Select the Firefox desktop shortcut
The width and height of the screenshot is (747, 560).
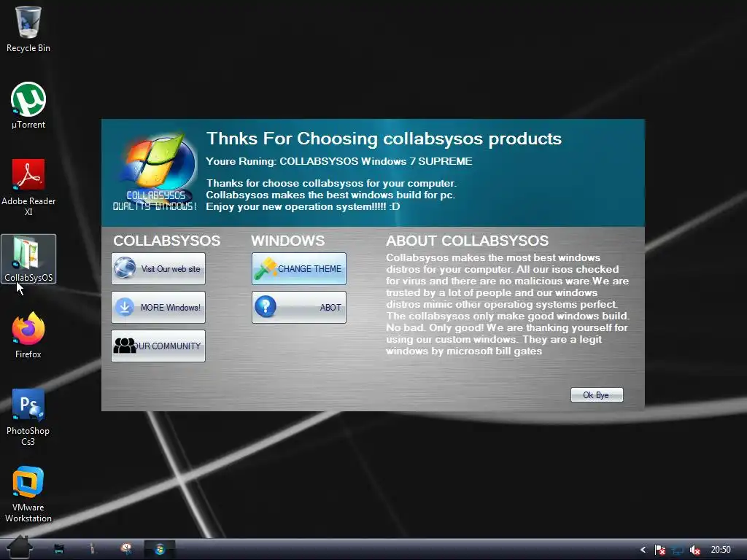(x=28, y=335)
